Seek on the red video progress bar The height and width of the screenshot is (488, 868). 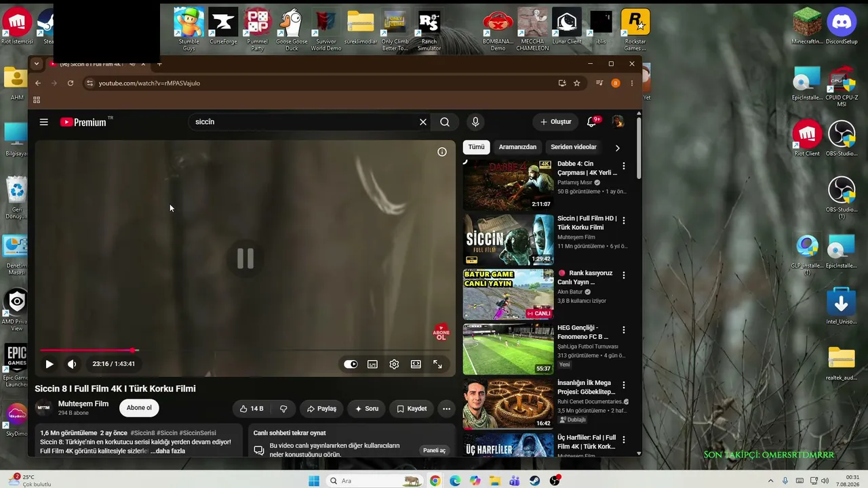click(x=245, y=350)
